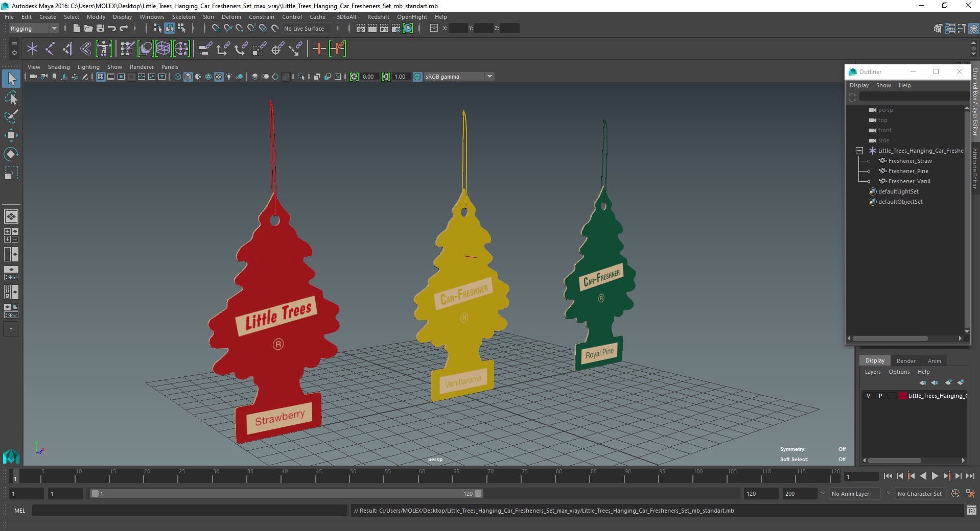Image resolution: width=980 pixels, height=531 pixels.
Task: Toggle P playback for the Little_Trees_Hanging layer
Action: (x=880, y=396)
